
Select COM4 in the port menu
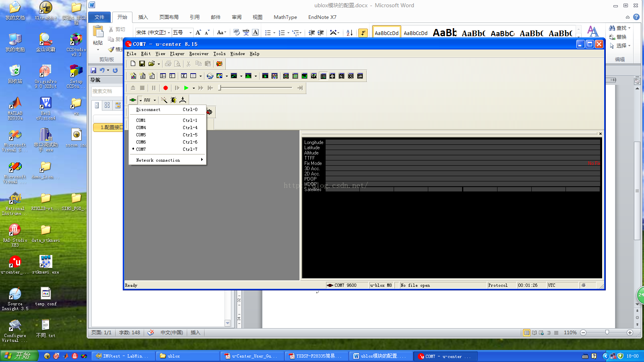[x=167, y=128]
